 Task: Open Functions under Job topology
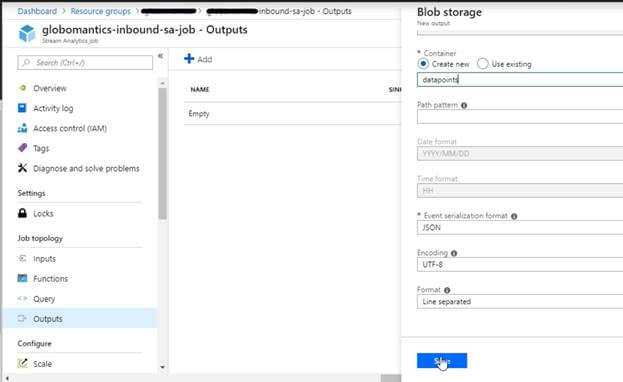50,279
